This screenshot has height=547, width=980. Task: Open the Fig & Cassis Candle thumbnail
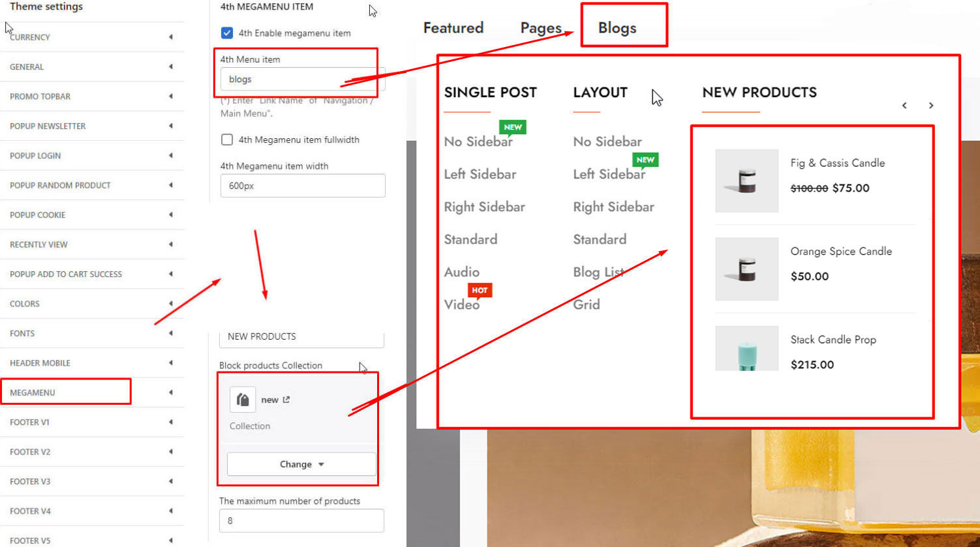[747, 181]
